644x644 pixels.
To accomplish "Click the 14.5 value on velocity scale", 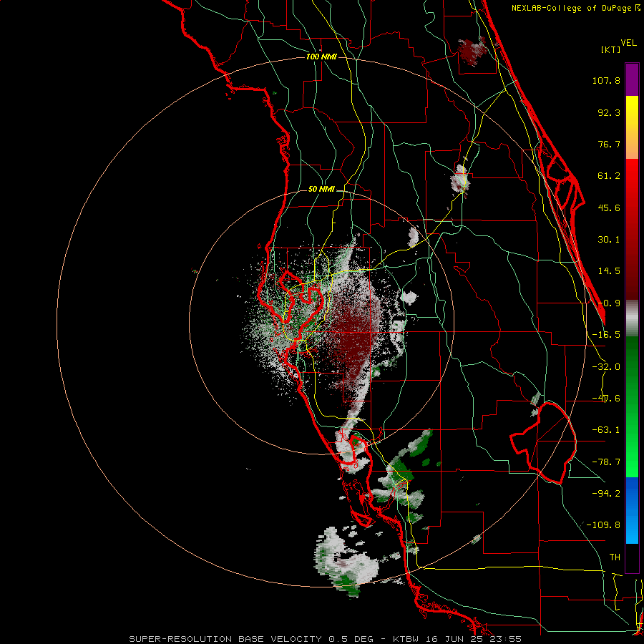I will pos(609,271).
